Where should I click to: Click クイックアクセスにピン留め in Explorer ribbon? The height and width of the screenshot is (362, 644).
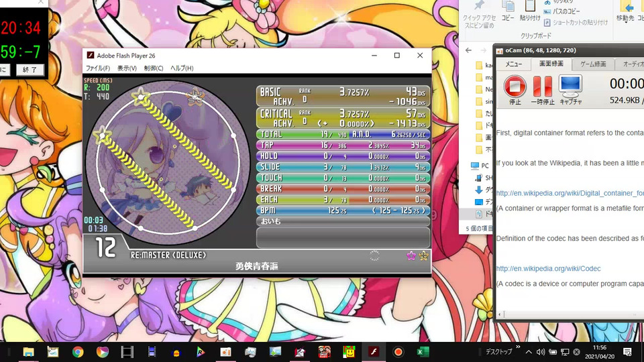point(479,15)
